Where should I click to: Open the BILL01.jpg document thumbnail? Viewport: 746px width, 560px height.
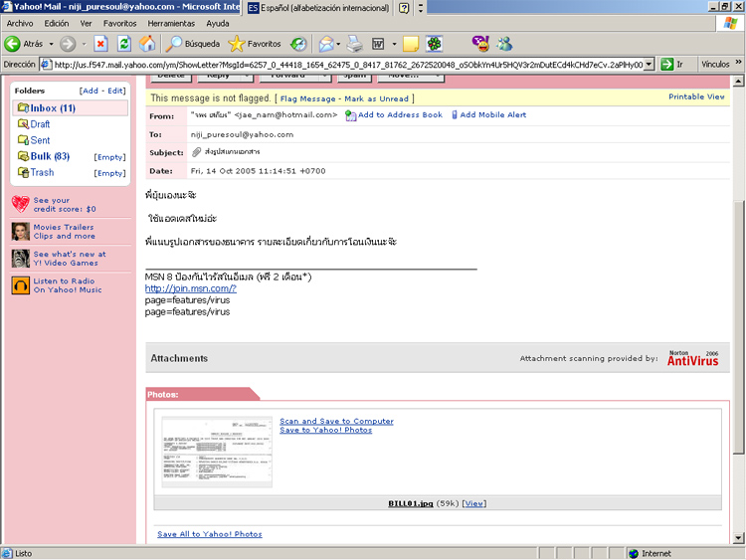217,452
